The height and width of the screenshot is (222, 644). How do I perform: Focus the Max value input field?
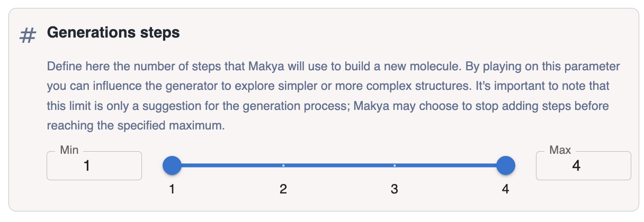pyautogui.click(x=584, y=166)
